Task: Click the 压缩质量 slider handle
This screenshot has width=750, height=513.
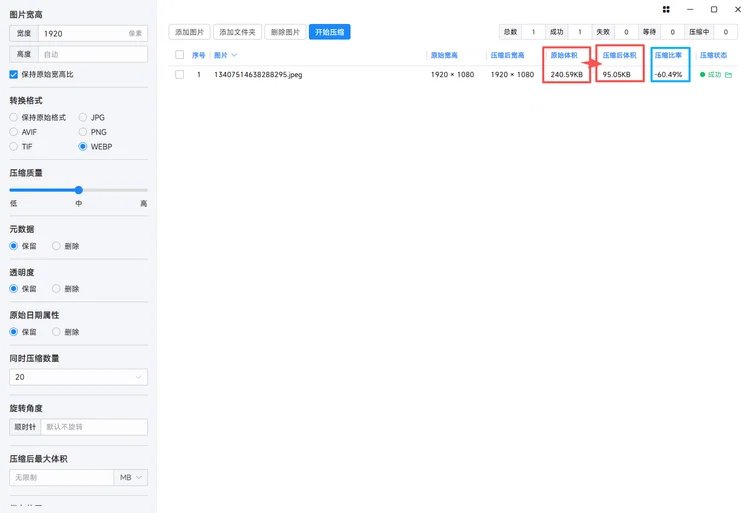Action: point(78,189)
